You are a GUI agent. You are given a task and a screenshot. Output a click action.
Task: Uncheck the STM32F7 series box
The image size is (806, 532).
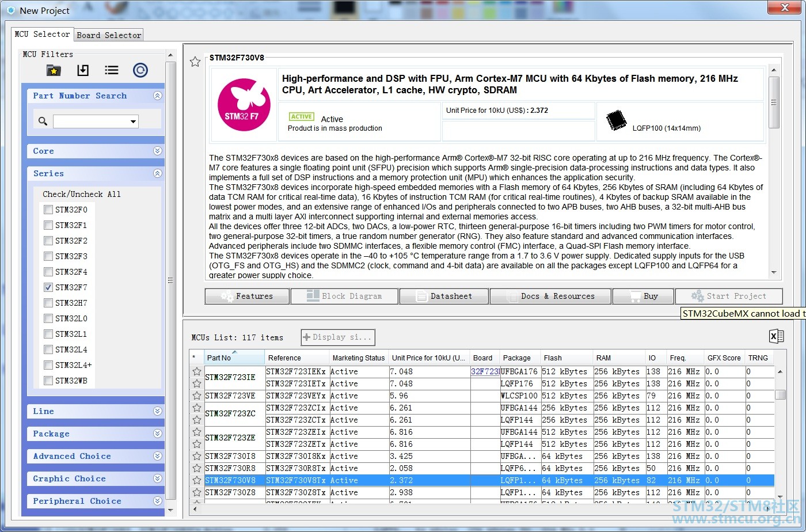[x=48, y=287]
